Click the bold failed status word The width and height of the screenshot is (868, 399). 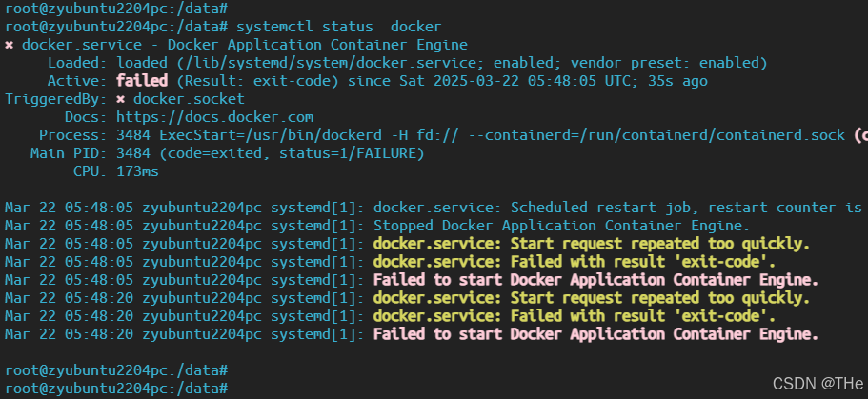[x=142, y=81]
